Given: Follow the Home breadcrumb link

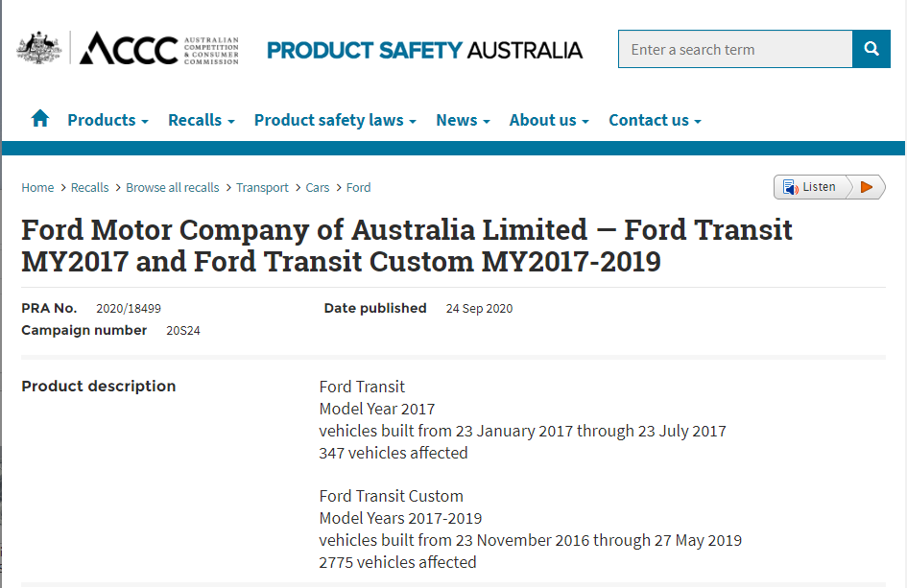Looking at the screenshot, I should [37, 188].
